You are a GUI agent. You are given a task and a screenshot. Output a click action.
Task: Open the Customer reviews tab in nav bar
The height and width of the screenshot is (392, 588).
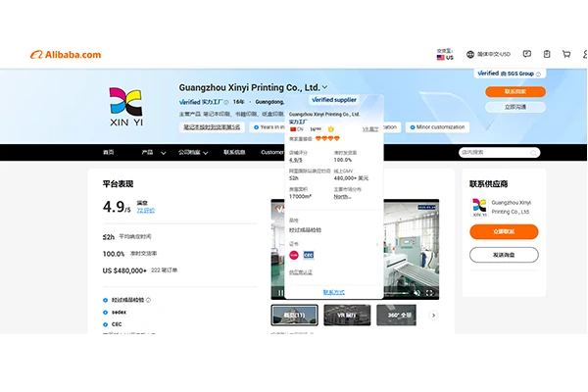(272, 152)
